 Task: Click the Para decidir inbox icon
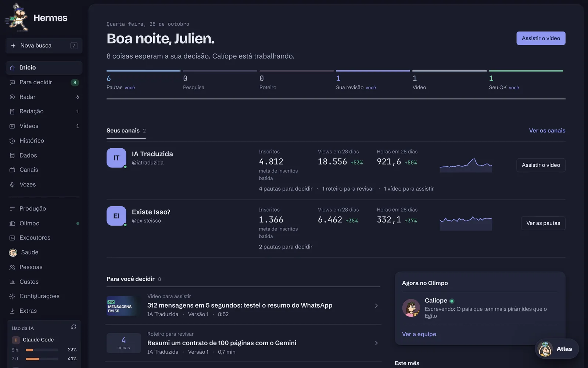coord(12,82)
